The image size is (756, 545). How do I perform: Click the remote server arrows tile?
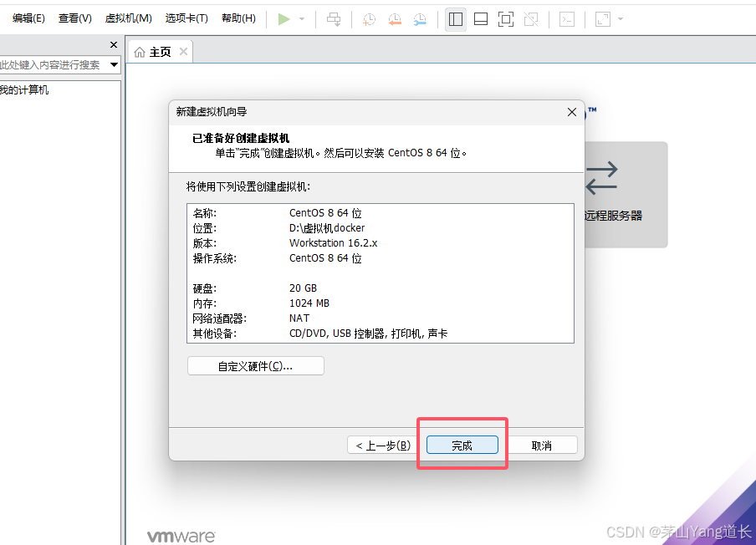[x=626, y=195]
